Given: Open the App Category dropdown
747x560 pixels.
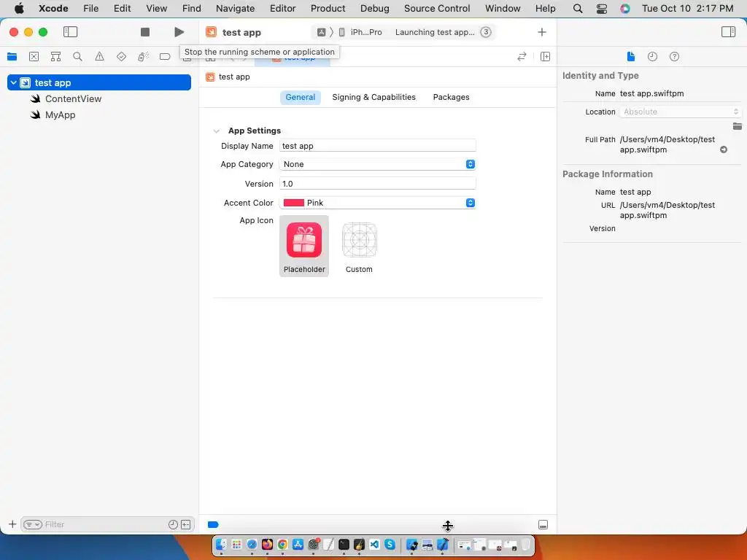Looking at the screenshot, I should click(378, 164).
